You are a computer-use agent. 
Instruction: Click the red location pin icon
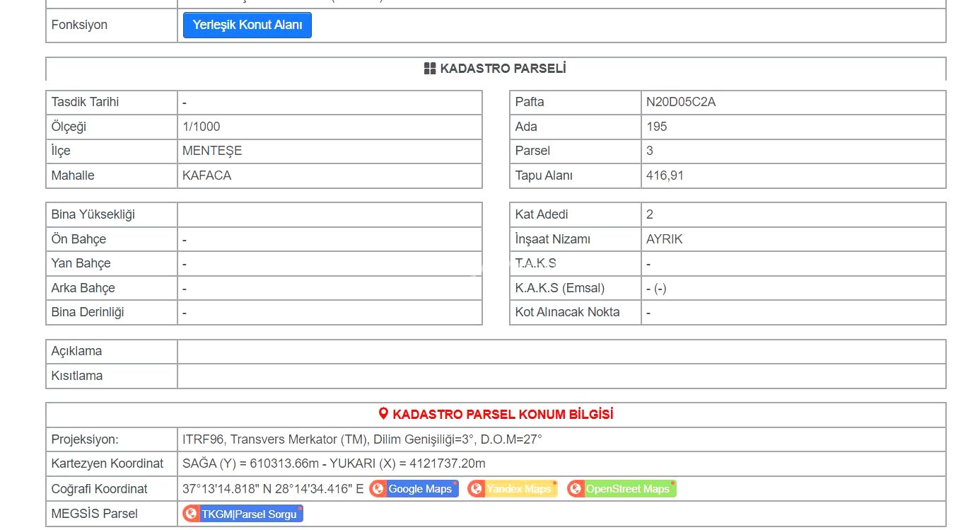(383, 414)
